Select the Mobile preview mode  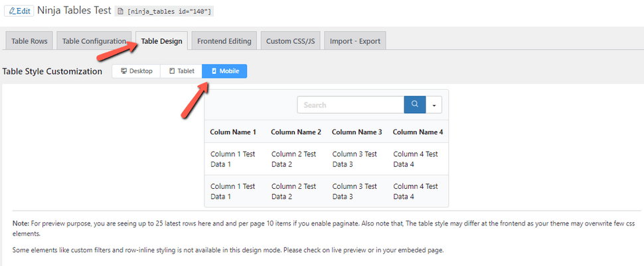(x=224, y=71)
